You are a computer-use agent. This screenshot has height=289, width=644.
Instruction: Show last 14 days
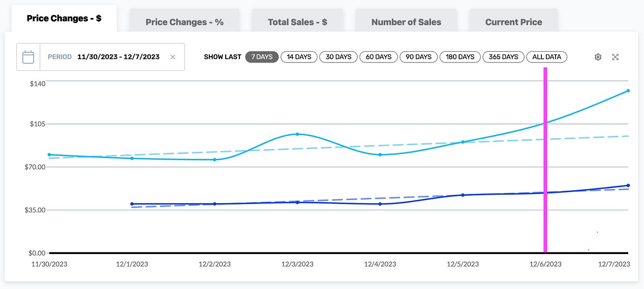click(299, 57)
